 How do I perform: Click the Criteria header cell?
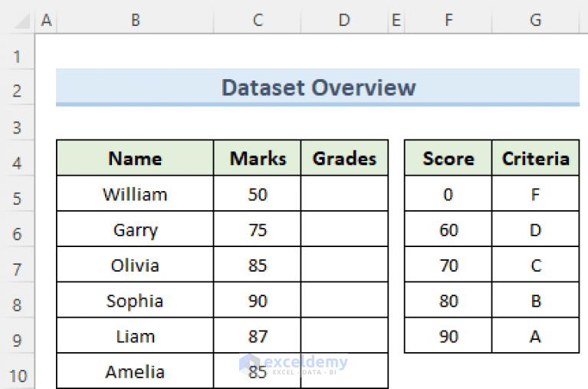pyautogui.click(x=536, y=158)
